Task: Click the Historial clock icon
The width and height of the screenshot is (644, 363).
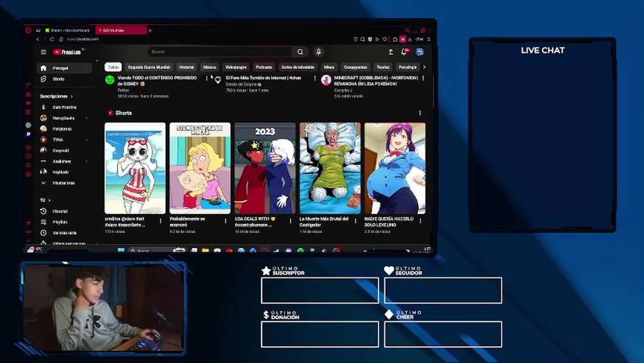Action: pos(43,211)
